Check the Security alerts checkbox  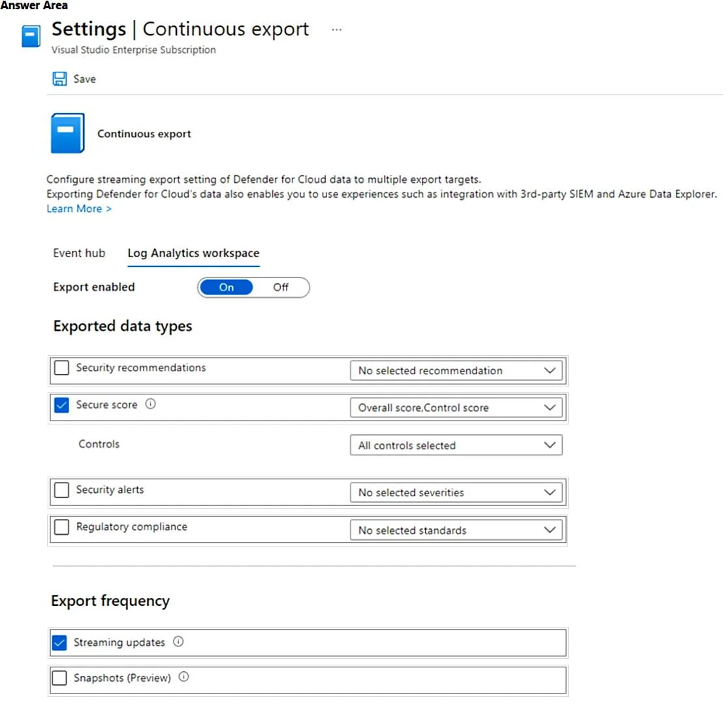62,490
